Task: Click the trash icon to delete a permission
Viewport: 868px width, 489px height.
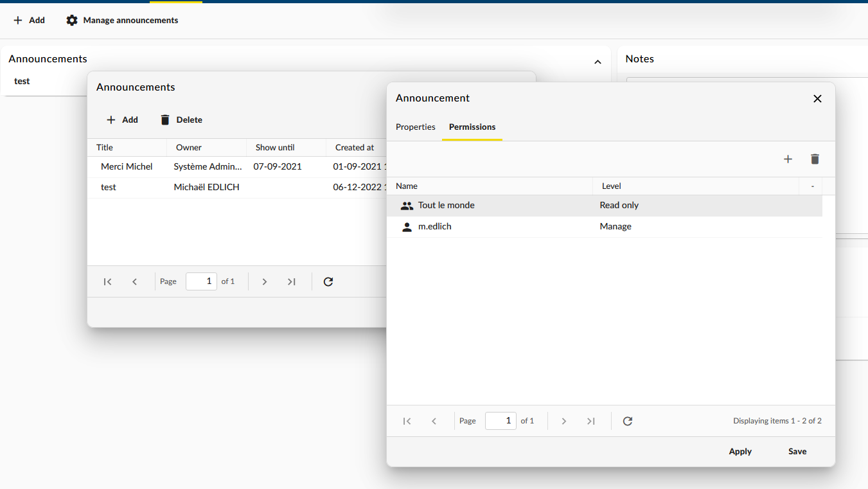Action: 815,159
